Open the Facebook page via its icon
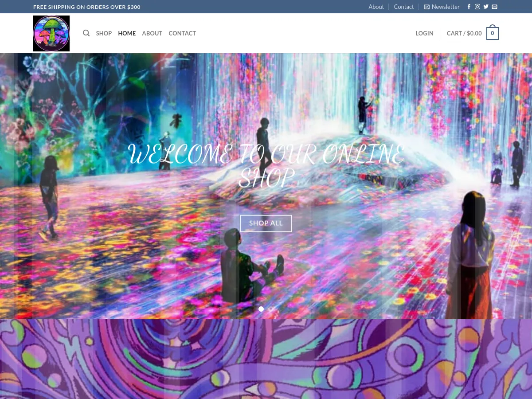Viewport: 532px width, 399px height. 469,7
